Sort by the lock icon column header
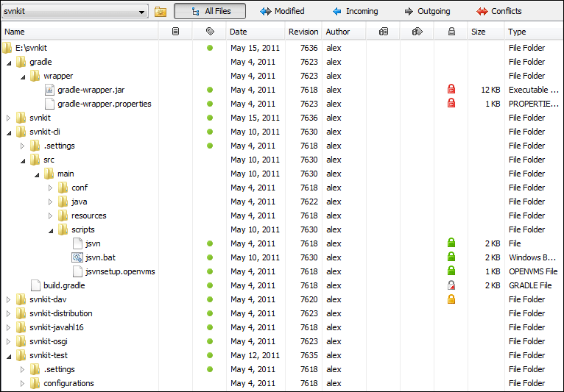 451,32
